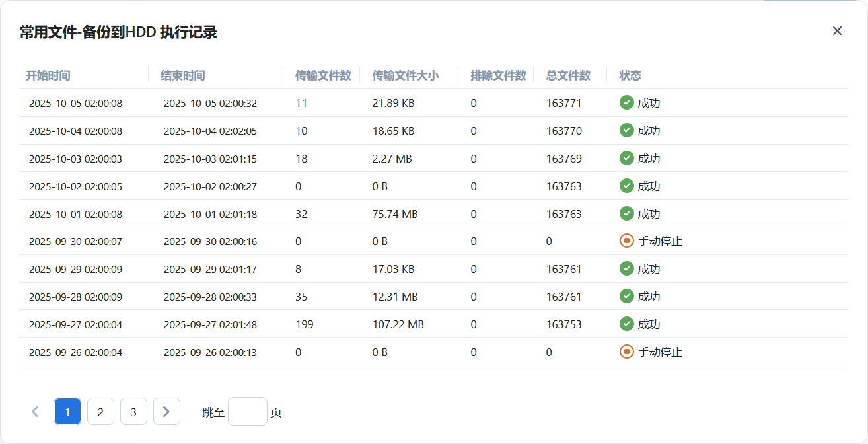Go to next page with right chevron
868x444 pixels.
click(x=166, y=412)
